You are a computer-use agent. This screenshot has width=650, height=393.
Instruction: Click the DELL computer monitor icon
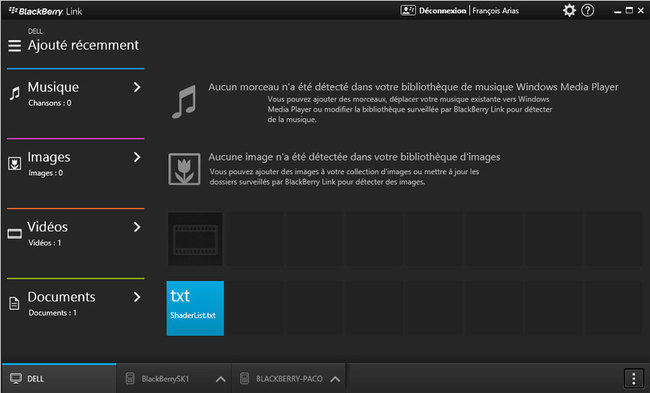pos(16,378)
